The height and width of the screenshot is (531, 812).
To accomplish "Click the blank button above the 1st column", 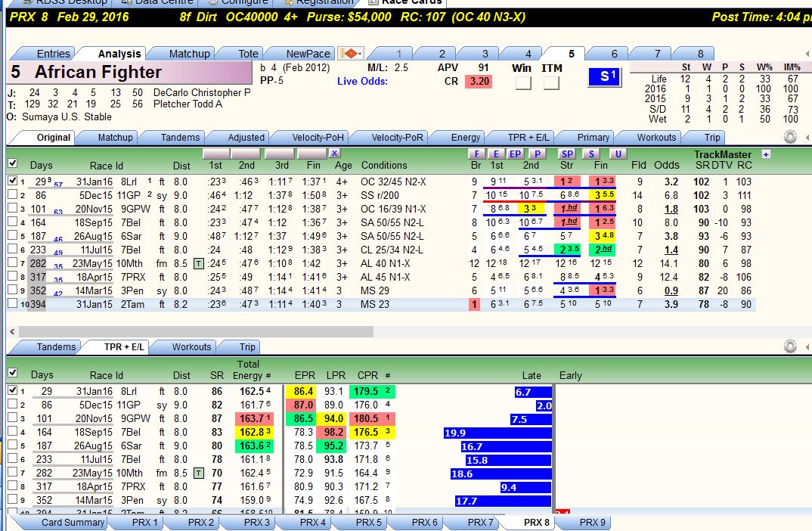I will (216, 154).
